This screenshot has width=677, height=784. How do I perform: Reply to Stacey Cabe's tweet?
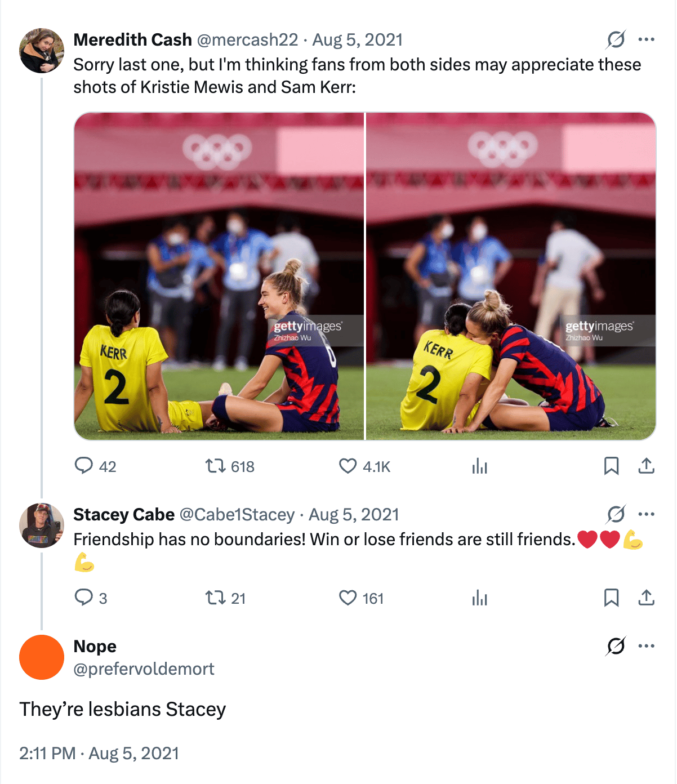(84, 598)
